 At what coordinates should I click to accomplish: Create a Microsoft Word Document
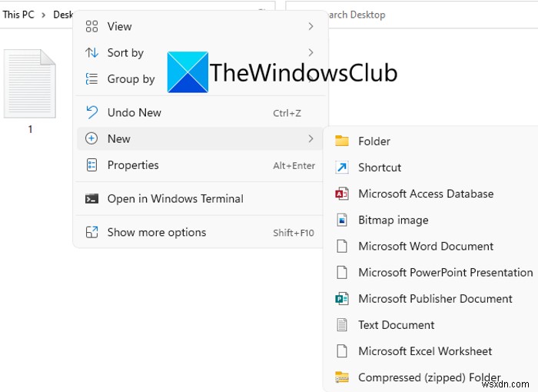(432, 246)
